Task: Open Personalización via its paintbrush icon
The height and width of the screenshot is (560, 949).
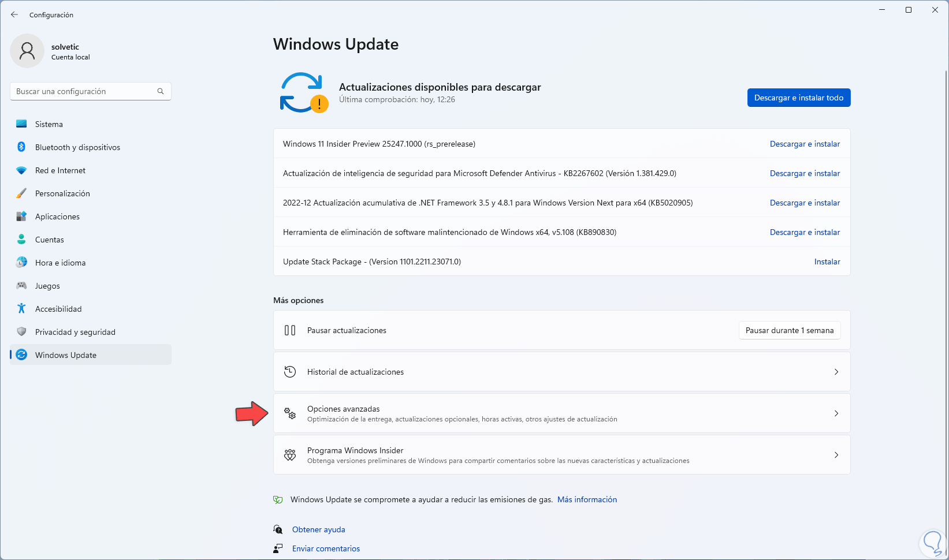Action: pos(21,193)
